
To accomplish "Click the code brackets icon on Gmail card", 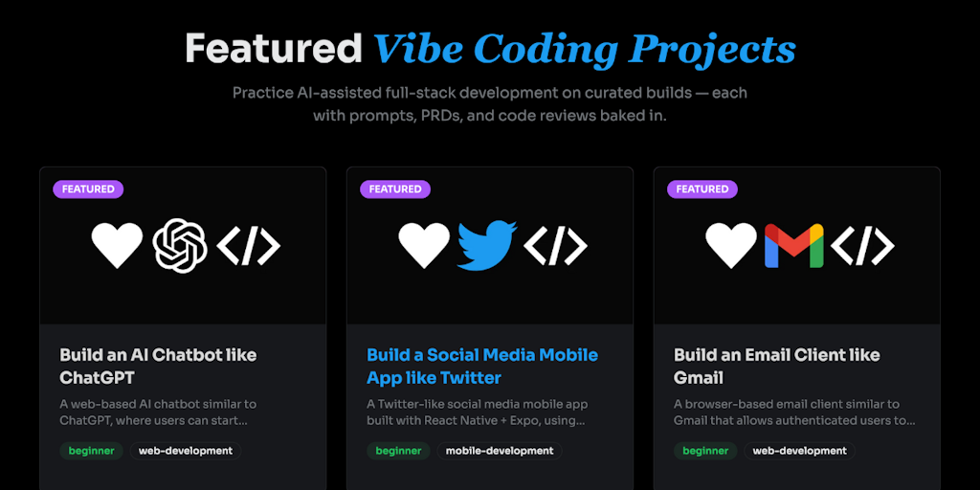I will click(x=862, y=246).
